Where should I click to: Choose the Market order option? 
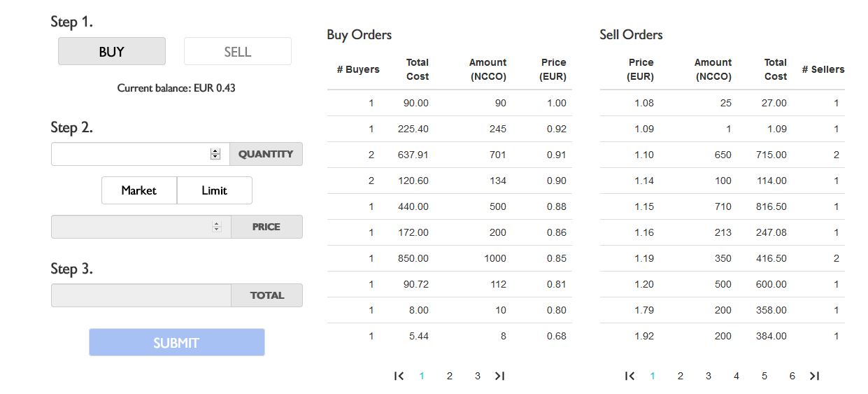[x=138, y=190]
